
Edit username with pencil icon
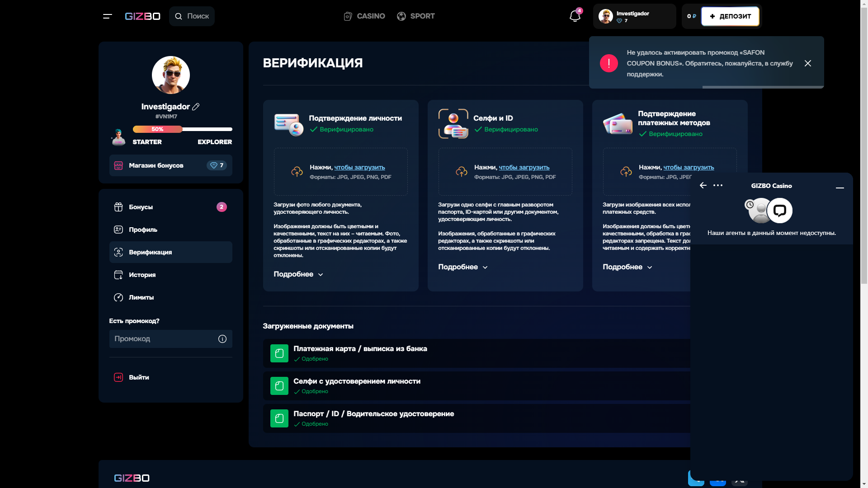pyautogui.click(x=196, y=107)
